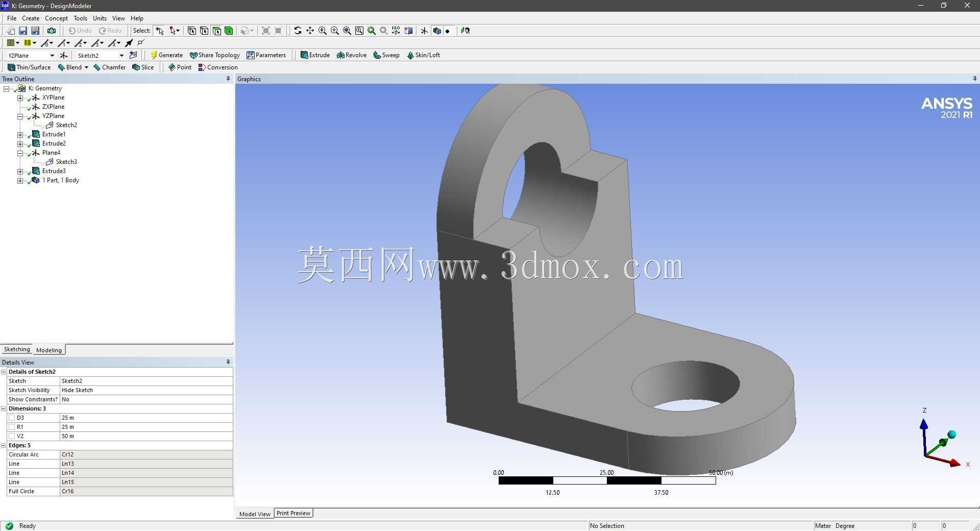
Task: Click the Look At Face/Plane icon
Action: 465,31
